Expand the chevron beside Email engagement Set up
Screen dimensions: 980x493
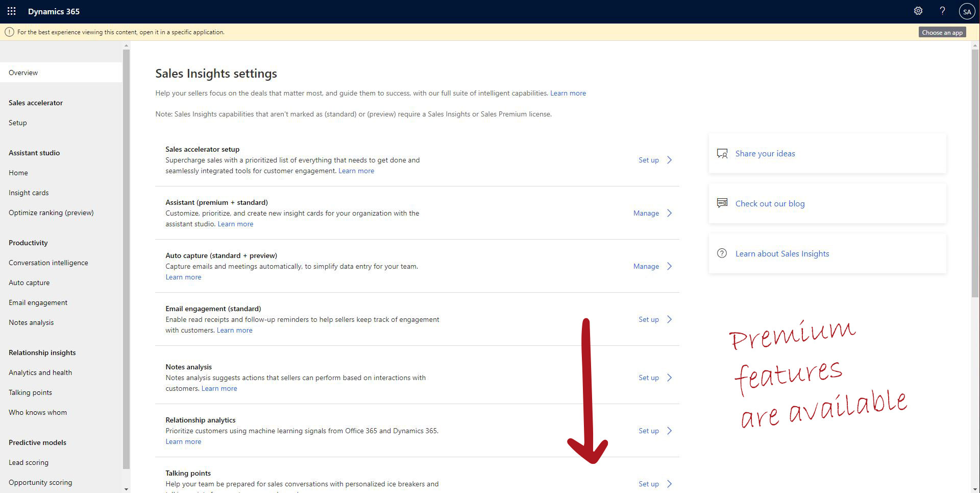(669, 319)
